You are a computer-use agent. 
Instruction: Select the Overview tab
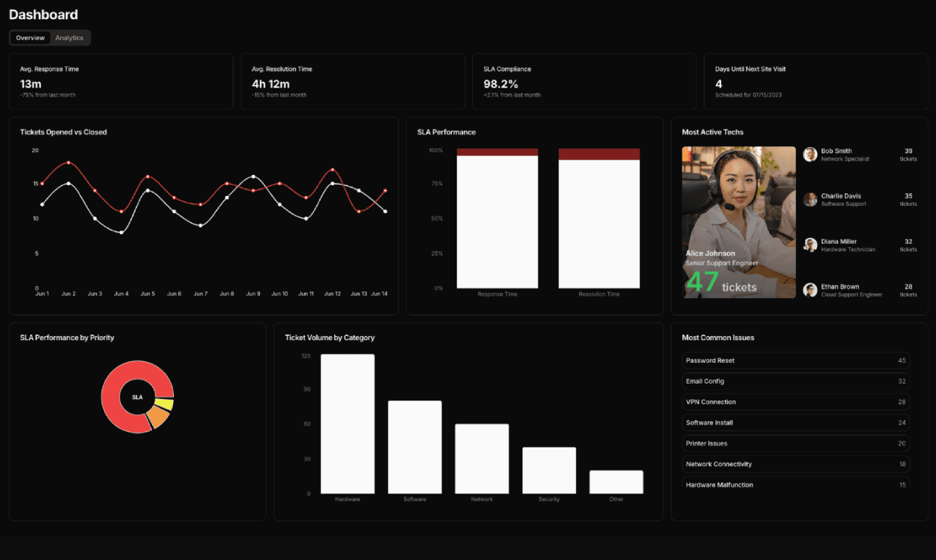(29, 38)
